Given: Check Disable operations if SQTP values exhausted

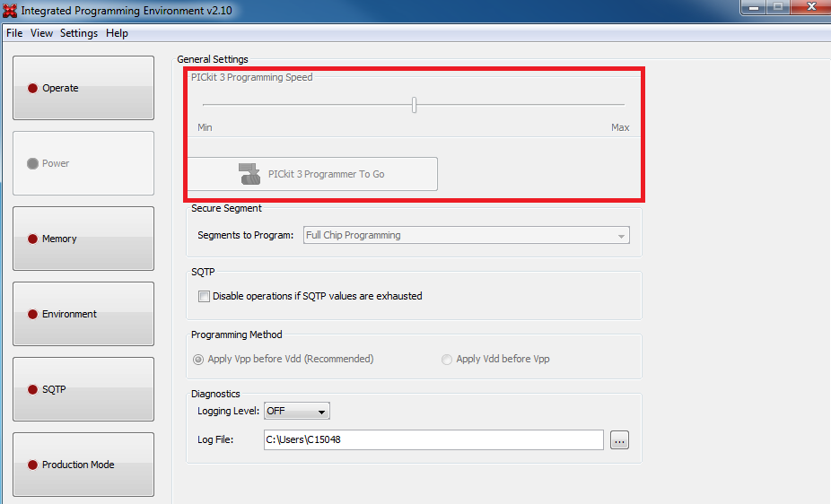Looking at the screenshot, I should tap(204, 296).
